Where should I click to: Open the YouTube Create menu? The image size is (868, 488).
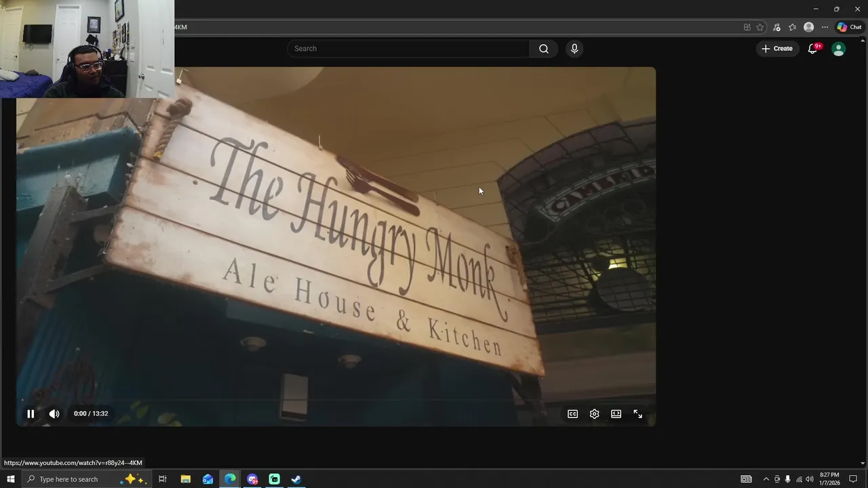click(777, 49)
